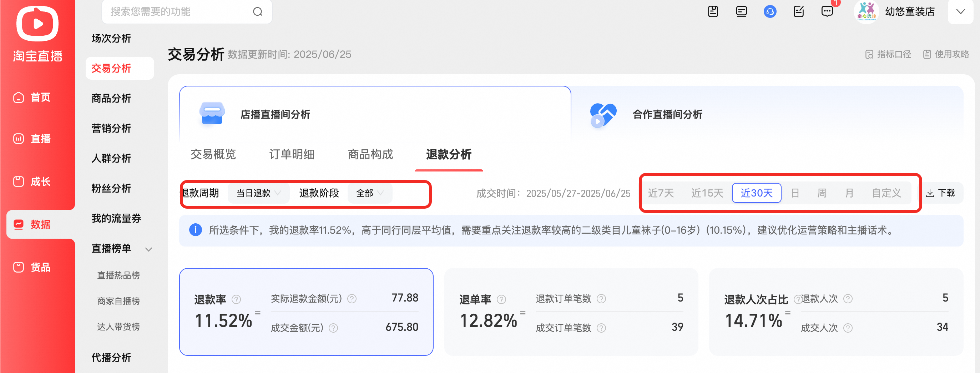Open 代播分析 in side menu
Screen dimensions: 980x373
111,358
